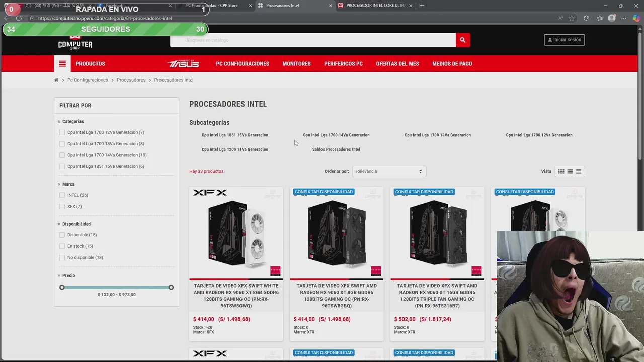The height and width of the screenshot is (362, 644).
Task: Open XFX Swift RX 9060 XT 16GB Triple Fan title
Action: (437, 296)
